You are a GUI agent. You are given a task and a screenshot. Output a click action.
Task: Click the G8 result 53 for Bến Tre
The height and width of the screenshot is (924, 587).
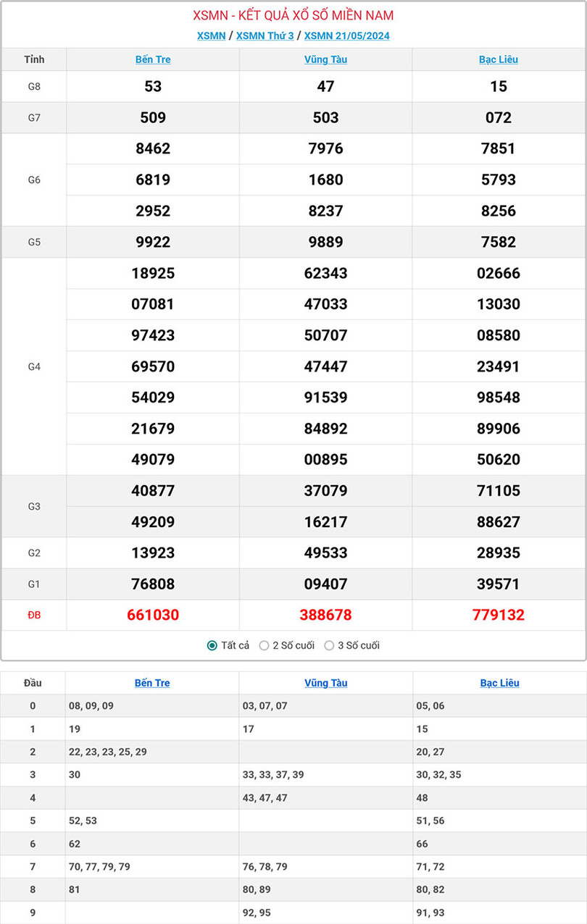coord(153,86)
